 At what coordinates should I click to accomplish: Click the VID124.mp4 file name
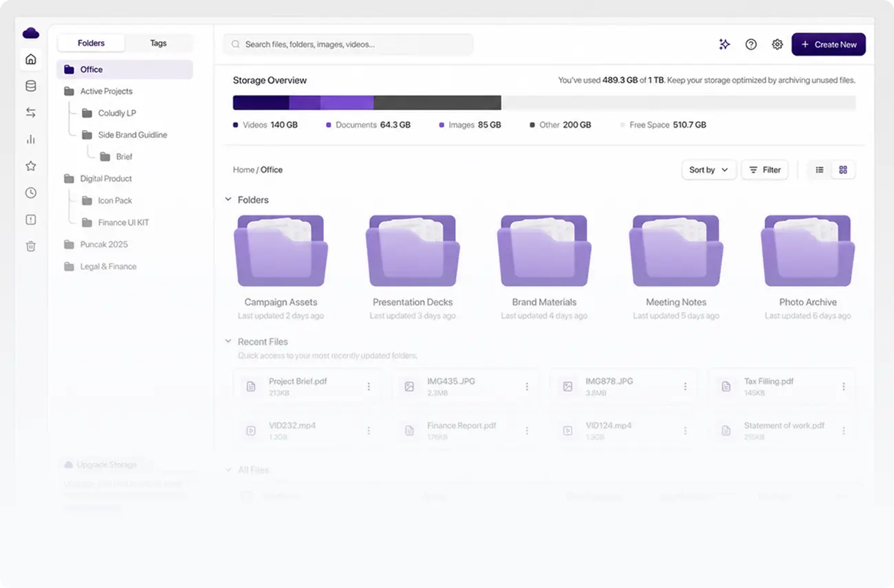pyautogui.click(x=609, y=426)
